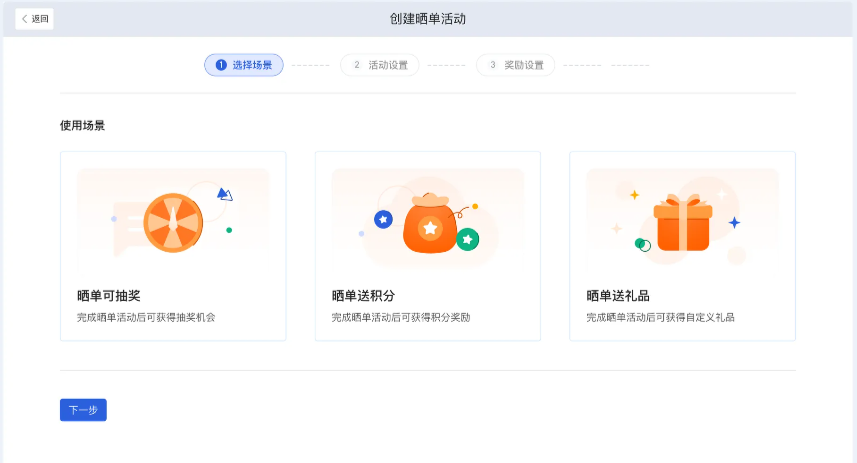Click the 创建晒单活动 page title
This screenshot has width=857, height=463.
click(x=428, y=19)
